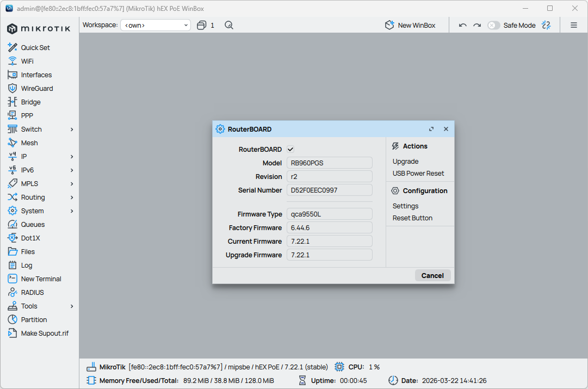Expand the Switch submenu

tap(72, 129)
